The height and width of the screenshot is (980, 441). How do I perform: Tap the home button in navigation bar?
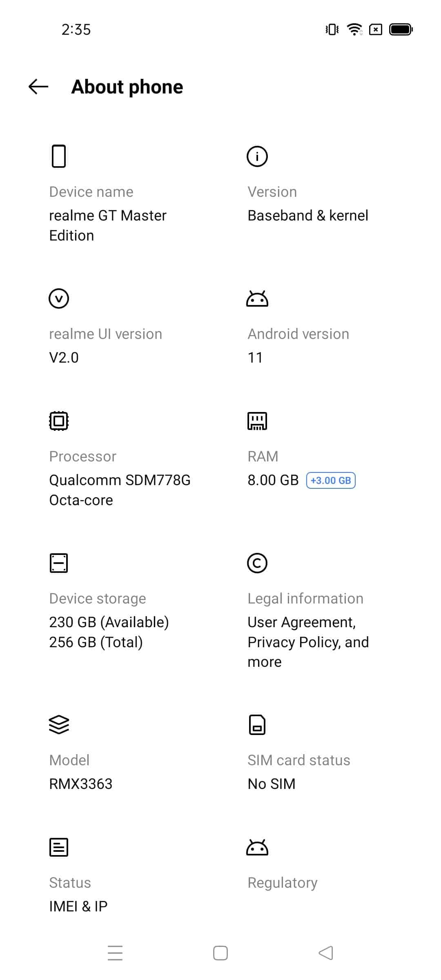click(x=220, y=953)
